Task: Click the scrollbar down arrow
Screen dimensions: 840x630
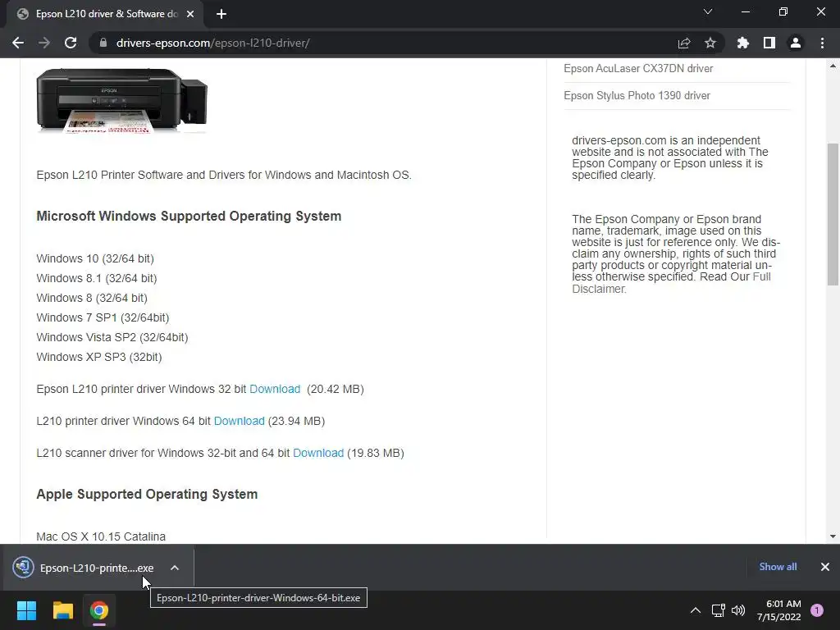Action: click(x=833, y=536)
